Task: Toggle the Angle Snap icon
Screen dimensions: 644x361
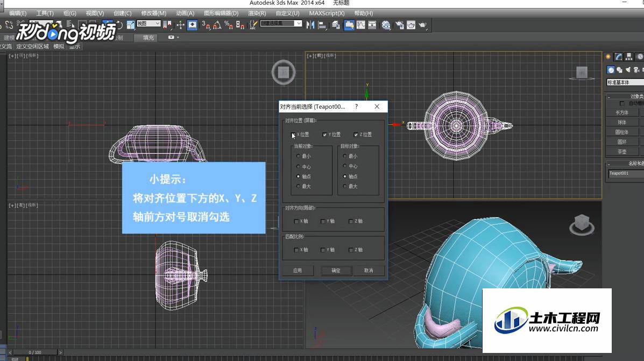Action: pyautogui.click(x=217, y=25)
